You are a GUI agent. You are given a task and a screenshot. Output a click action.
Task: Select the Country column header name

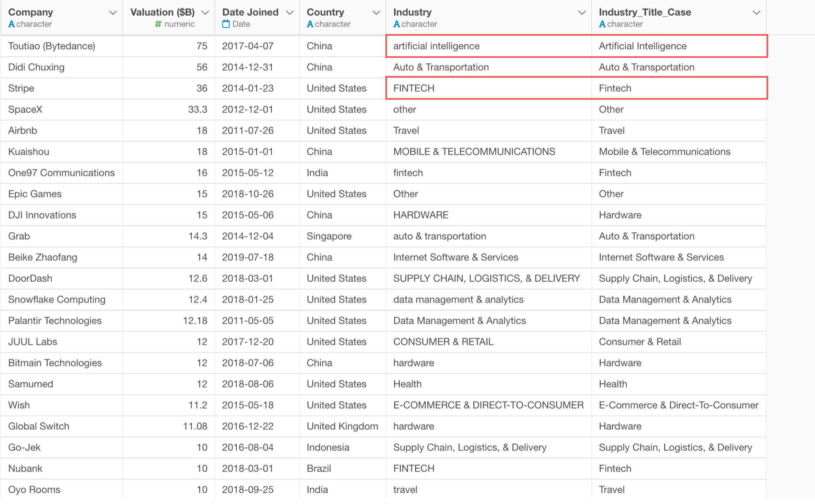point(325,12)
